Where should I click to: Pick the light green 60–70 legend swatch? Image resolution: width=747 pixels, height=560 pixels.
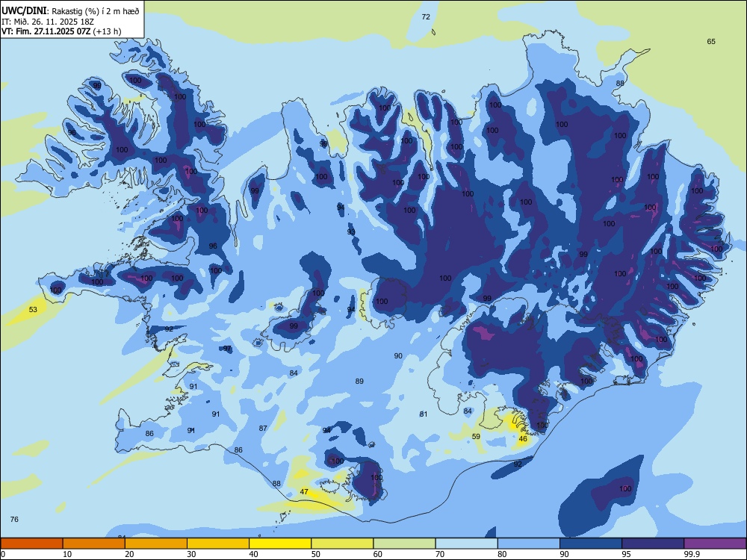click(x=404, y=544)
